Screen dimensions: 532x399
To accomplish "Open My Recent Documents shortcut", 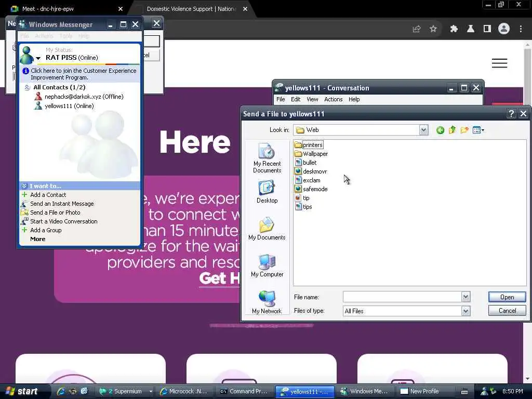I will click(x=267, y=158).
